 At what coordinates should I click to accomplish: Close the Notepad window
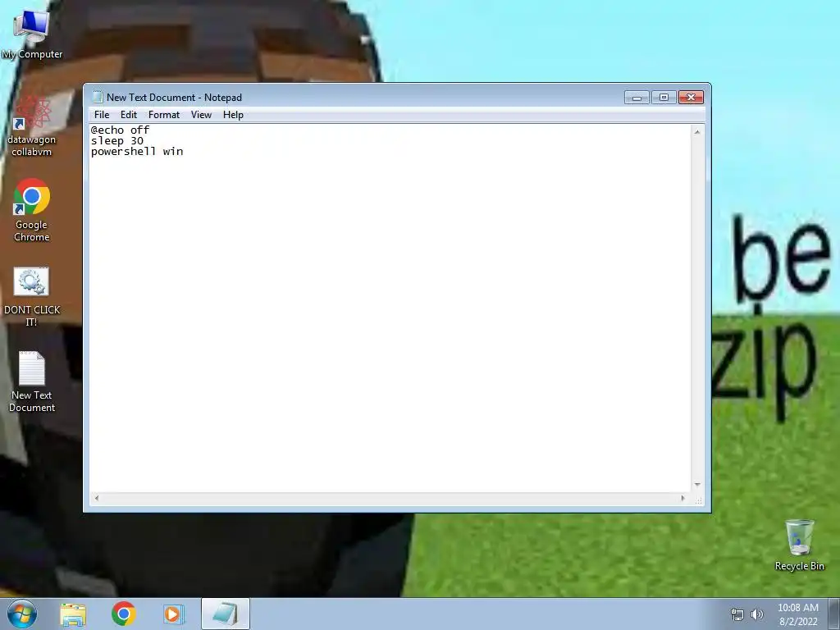691,98
